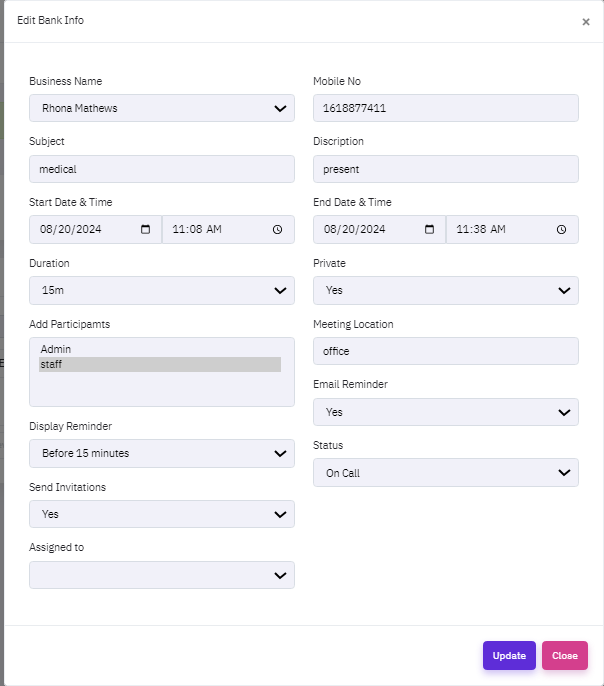The height and width of the screenshot is (686, 604).
Task: Click the Subject field containing medical
Action: tap(161, 169)
